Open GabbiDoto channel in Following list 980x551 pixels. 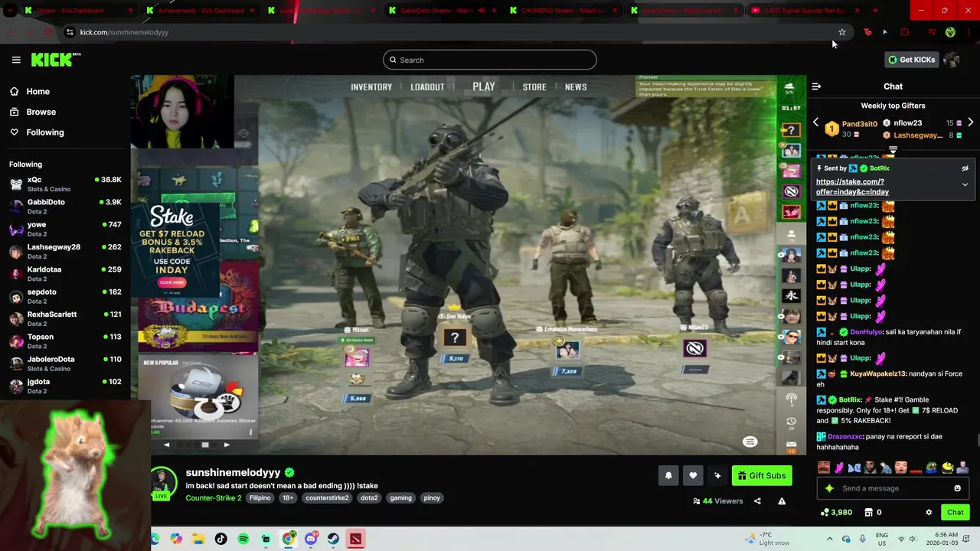pyautogui.click(x=65, y=207)
